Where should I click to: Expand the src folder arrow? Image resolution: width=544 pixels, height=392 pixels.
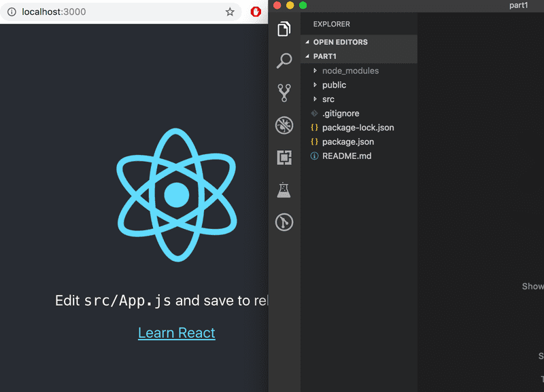click(315, 99)
